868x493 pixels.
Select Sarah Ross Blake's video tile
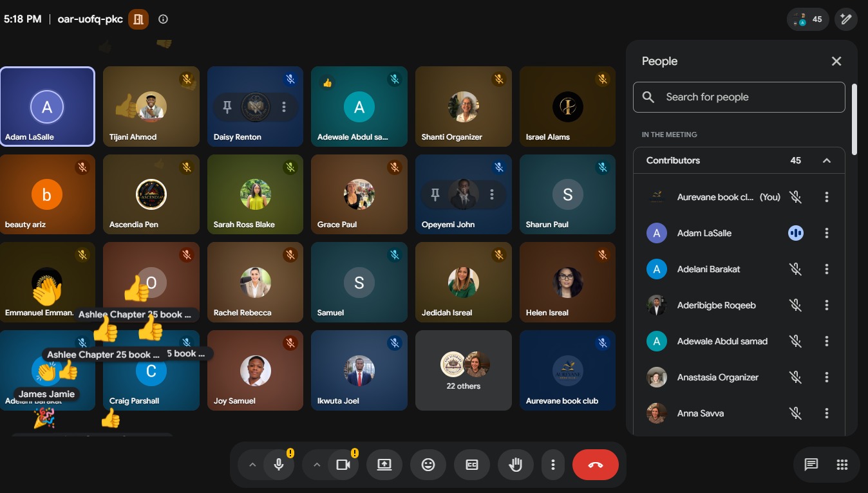coord(255,194)
